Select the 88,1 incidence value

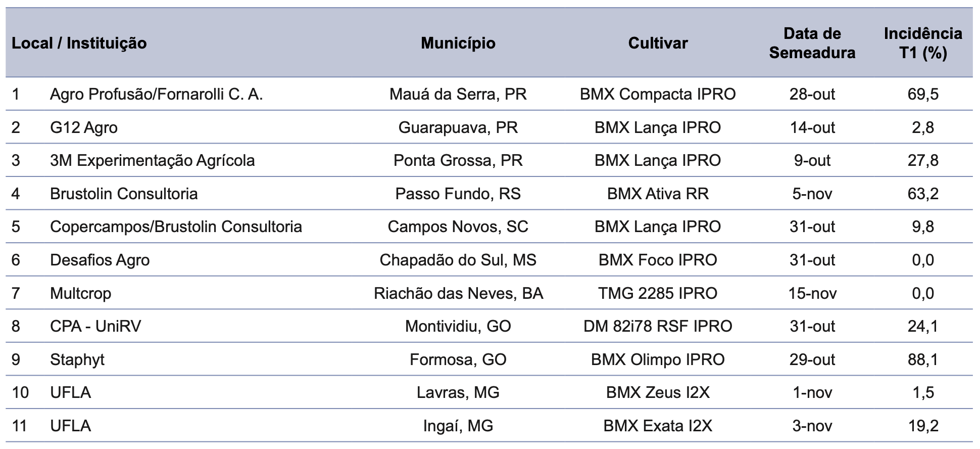pyautogui.click(x=923, y=360)
